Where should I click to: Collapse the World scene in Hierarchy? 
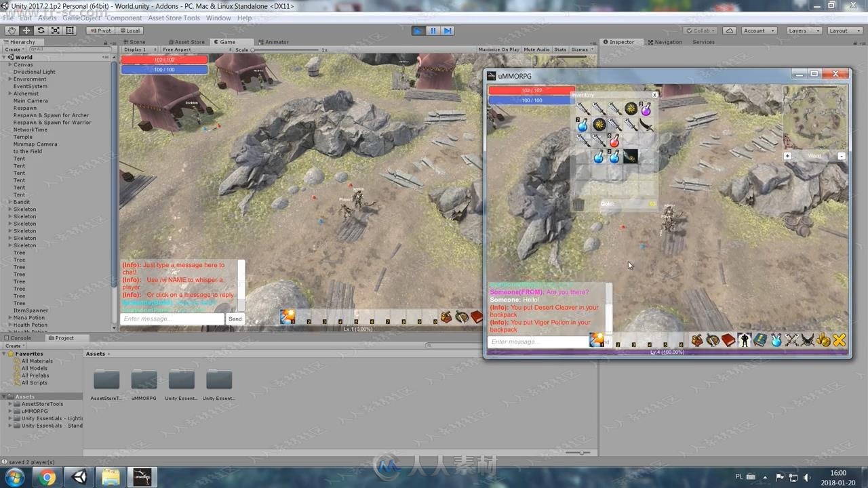pyautogui.click(x=5, y=58)
